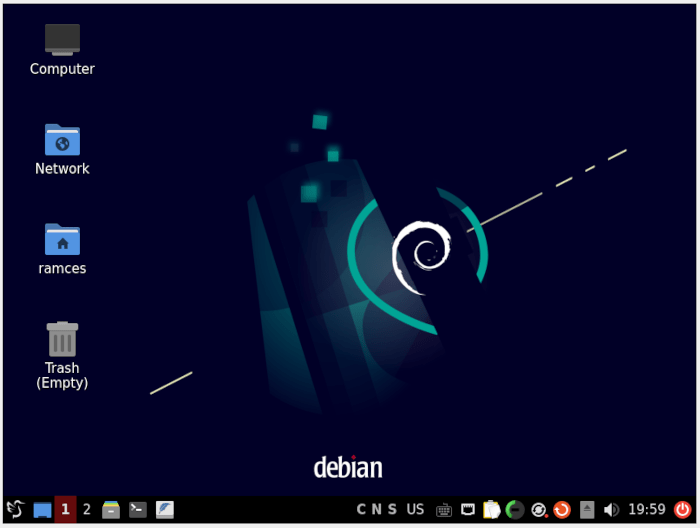This screenshot has width=700, height=528.
Task: Click the US keyboard layout indicator
Action: click(415, 509)
